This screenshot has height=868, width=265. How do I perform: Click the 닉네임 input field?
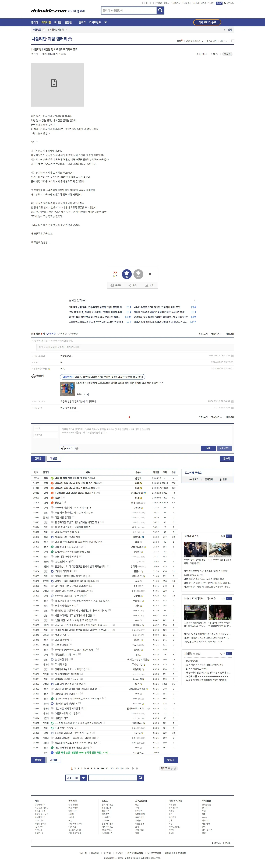(x=45, y=428)
